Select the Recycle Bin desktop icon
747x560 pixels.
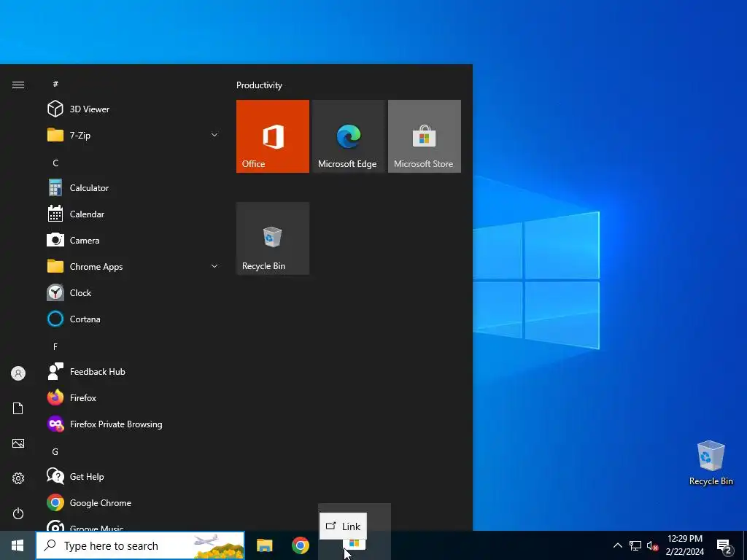point(711,463)
